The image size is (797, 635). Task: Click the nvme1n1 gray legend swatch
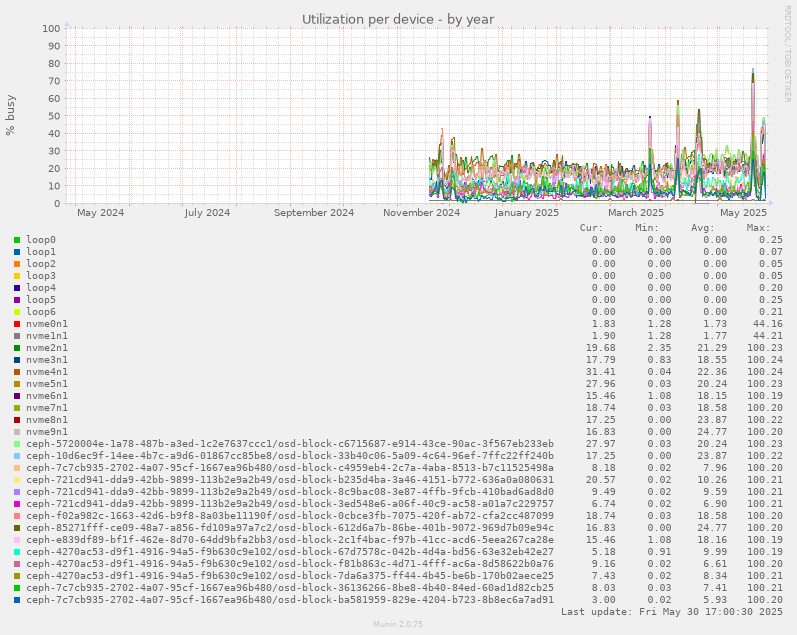coord(17,336)
